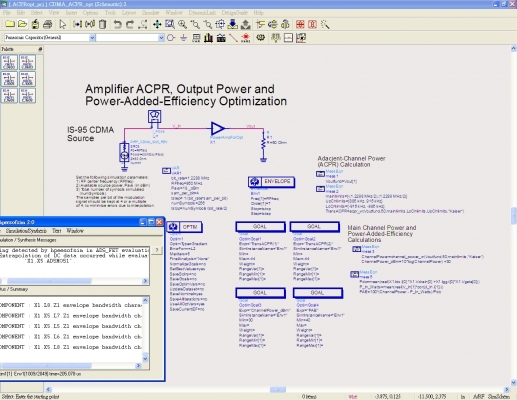Open Text menu in hpeesofsim window
517x400 pixels.
(57, 231)
